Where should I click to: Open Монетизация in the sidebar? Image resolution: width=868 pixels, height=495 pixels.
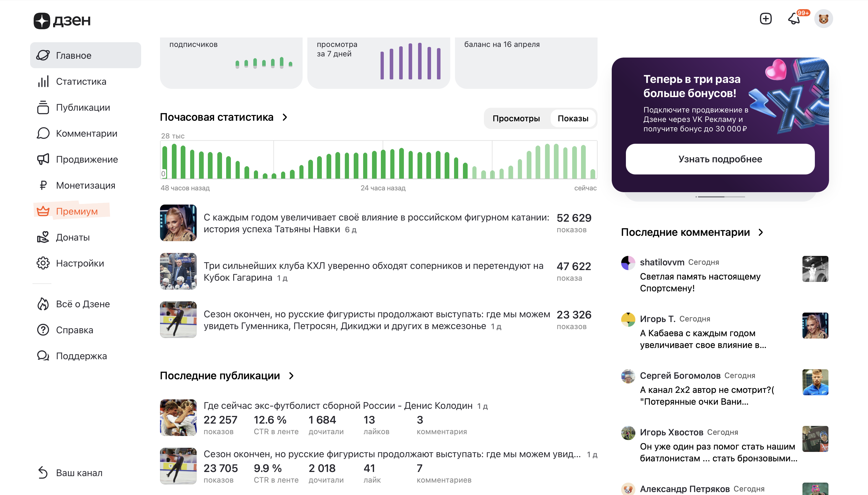pyautogui.click(x=85, y=185)
